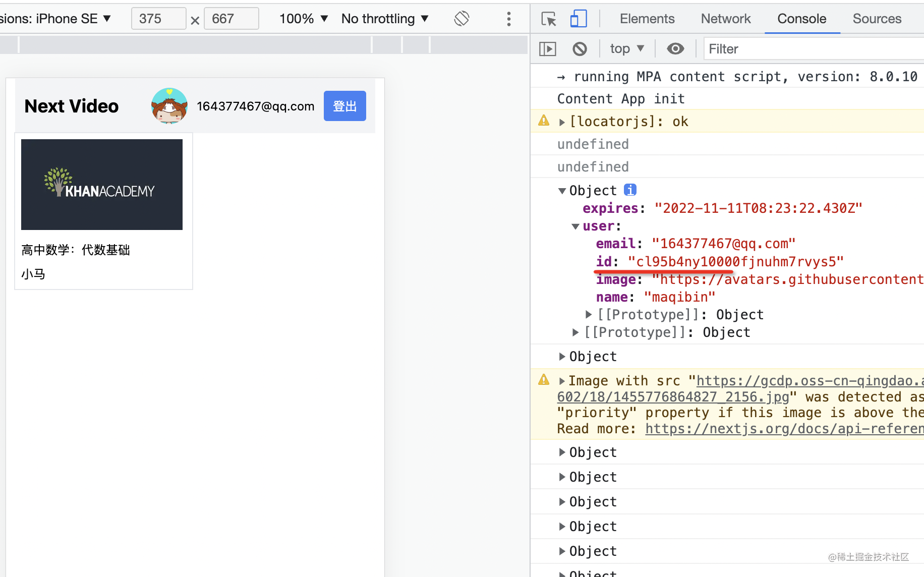Image resolution: width=924 pixels, height=577 pixels.
Task: Create a live expression with the eye icon
Action: click(x=675, y=48)
